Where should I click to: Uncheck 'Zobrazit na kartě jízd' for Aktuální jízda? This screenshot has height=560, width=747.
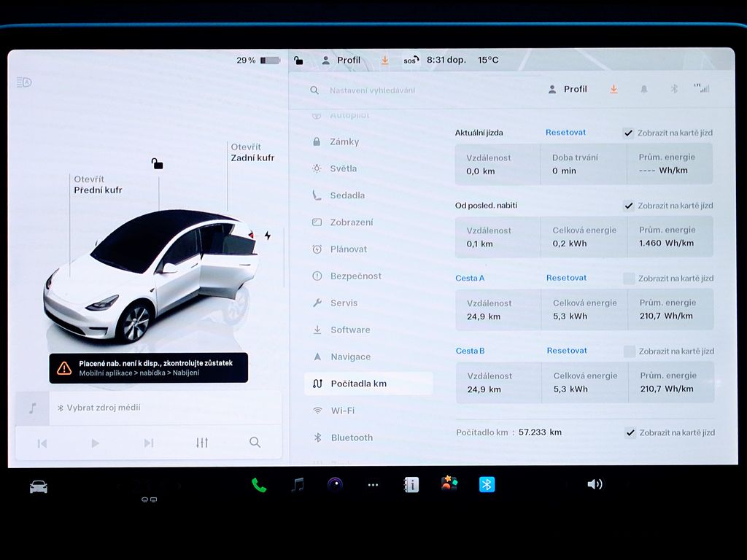coord(629,133)
